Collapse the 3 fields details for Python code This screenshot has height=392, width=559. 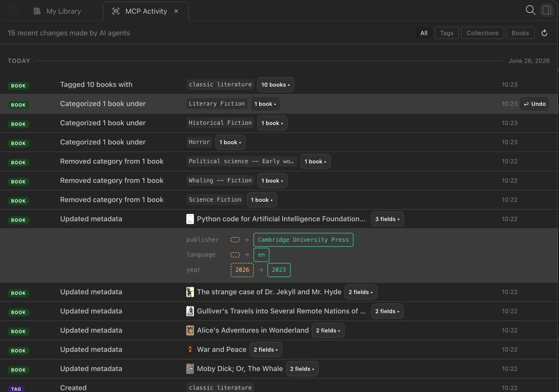pyautogui.click(x=388, y=219)
